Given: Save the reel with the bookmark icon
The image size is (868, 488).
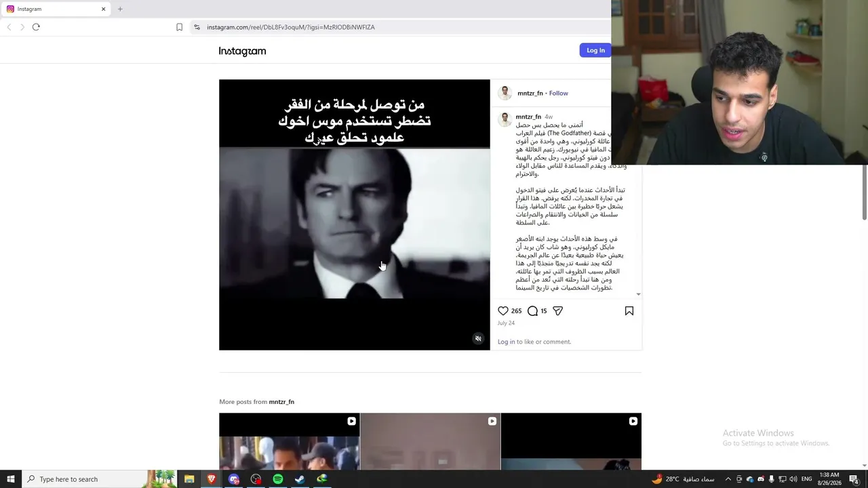Looking at the screenshot, I should [629, 310].
